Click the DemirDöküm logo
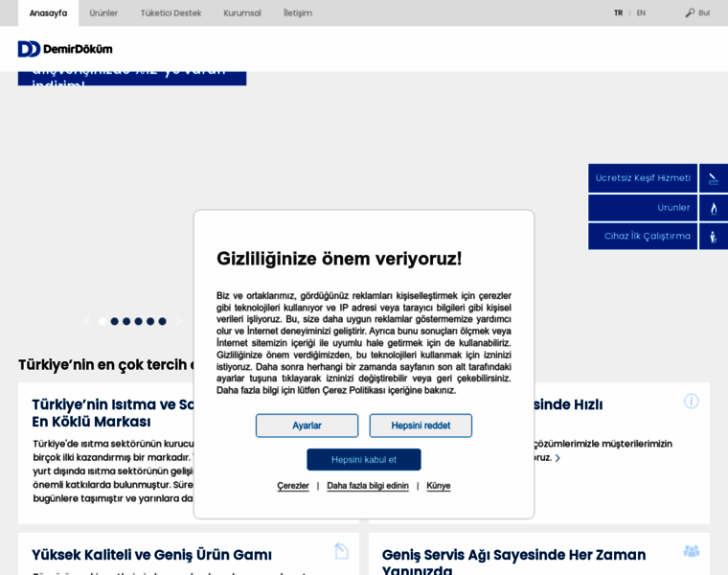The width and height of the screenshot is (728, 575). point(65,49)
